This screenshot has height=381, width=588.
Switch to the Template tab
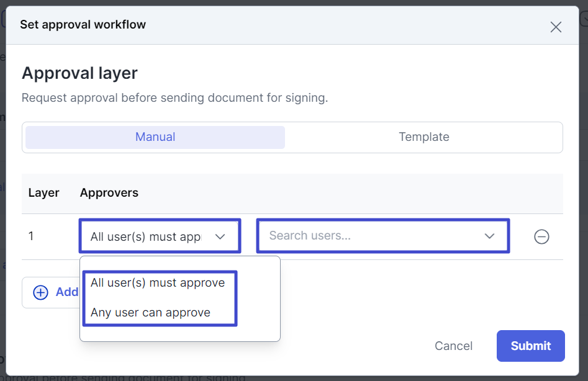tap(423, 137)
